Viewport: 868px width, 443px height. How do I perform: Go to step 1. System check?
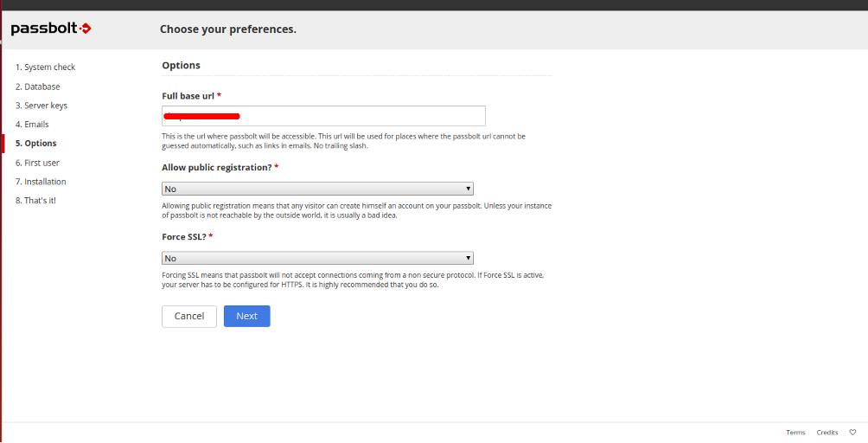[x=46, y=67]
